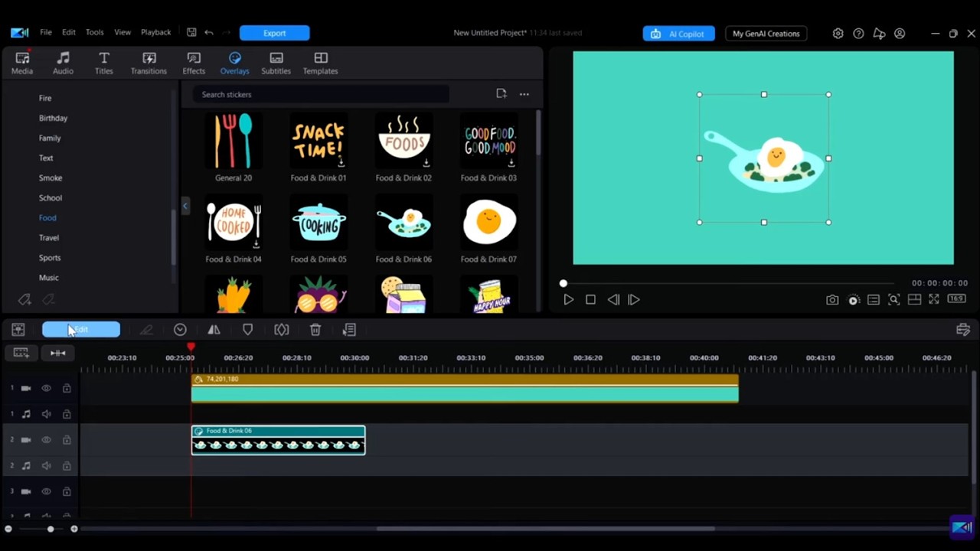Select the School category

(51, 197)
